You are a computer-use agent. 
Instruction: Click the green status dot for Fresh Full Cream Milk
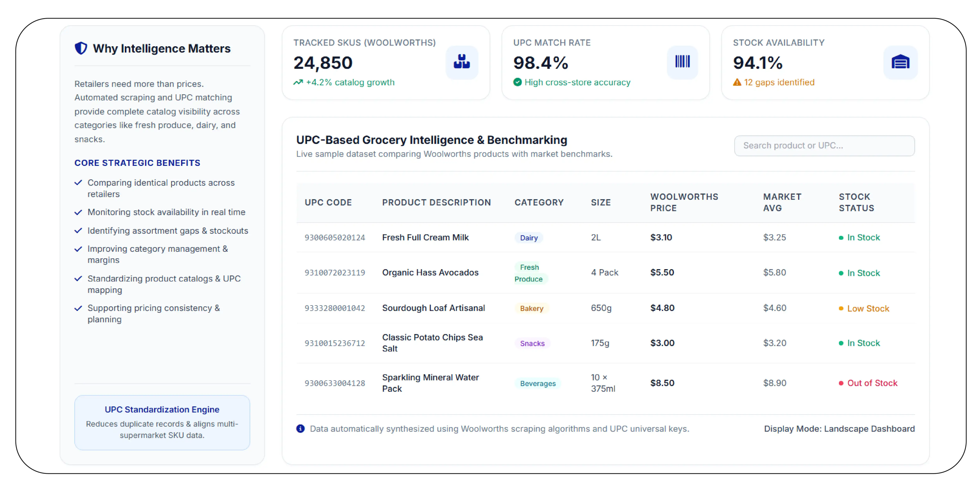tap(841, 238)
